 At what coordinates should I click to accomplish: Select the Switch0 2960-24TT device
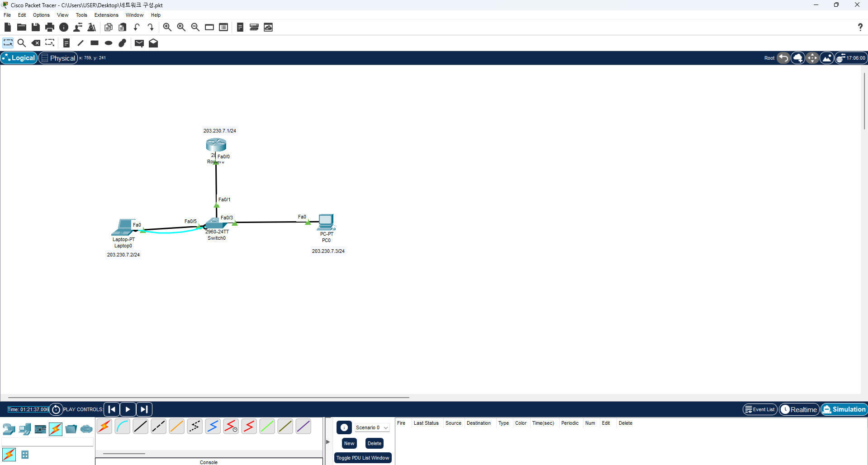[x=216, y=223]
